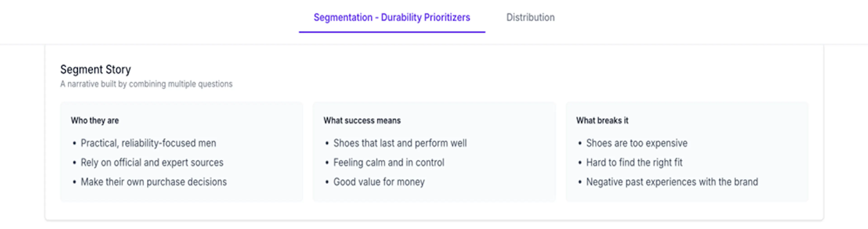
Task: Click the Segment Story heading
Action: click(x=95, y=69)
